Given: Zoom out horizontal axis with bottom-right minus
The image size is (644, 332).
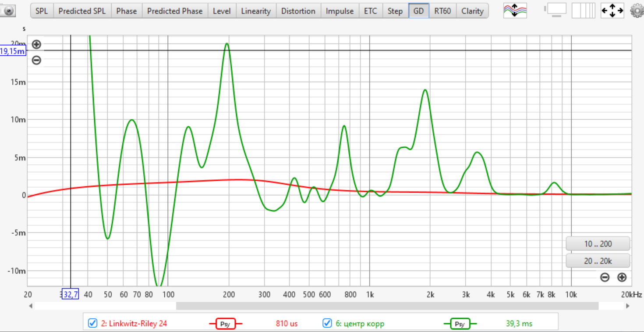Looking at the screenshot, I should [605, 277].
